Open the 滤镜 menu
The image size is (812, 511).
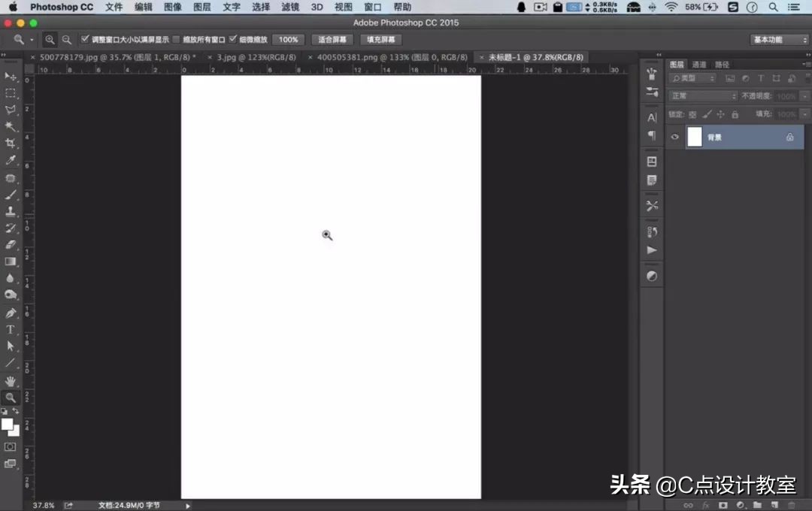tap(290, 7)
